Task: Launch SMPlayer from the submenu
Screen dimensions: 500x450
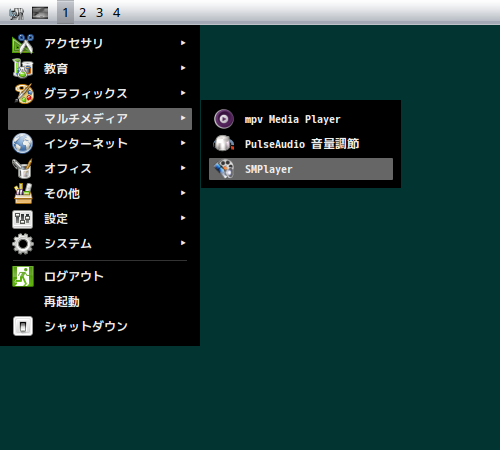Action: pos(301,169)
